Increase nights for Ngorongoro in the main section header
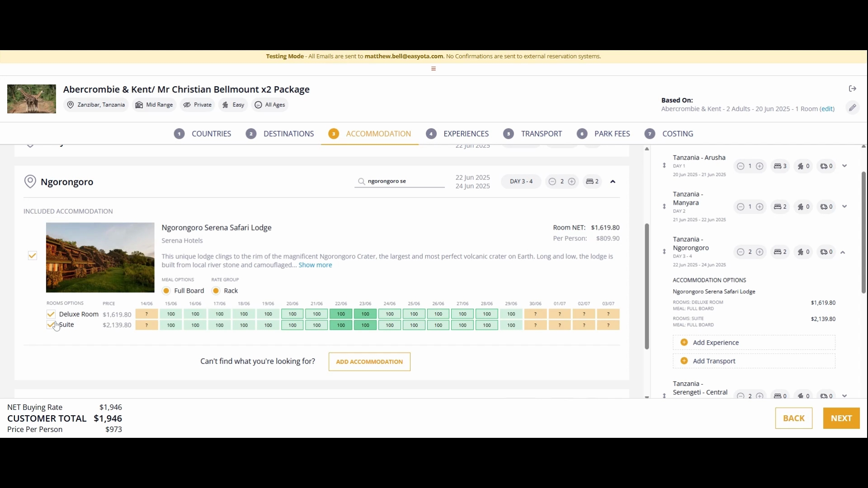Image resolution: width=868 pixels, height=488 pixels. pyautogui.click(x=572, y=182)
